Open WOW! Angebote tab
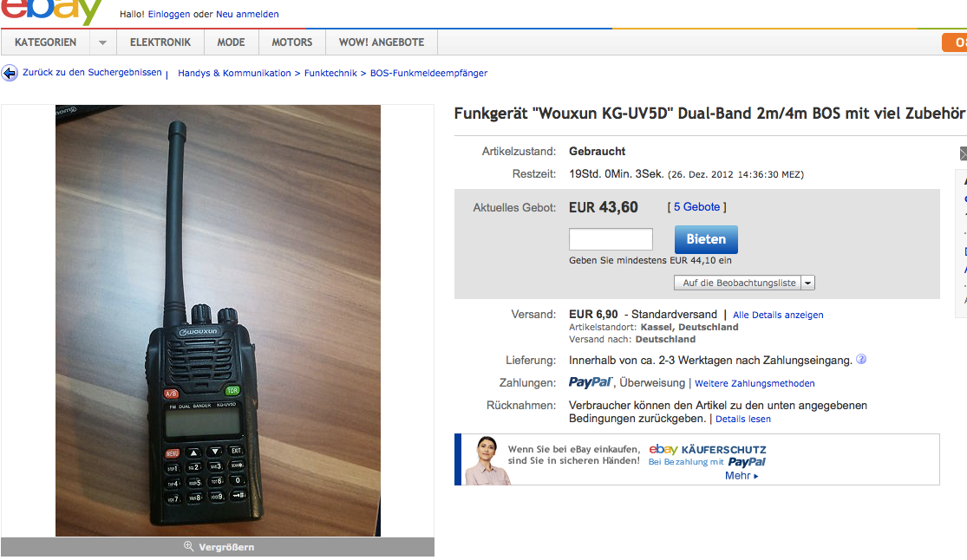967x560 pixels. [382, 42]
